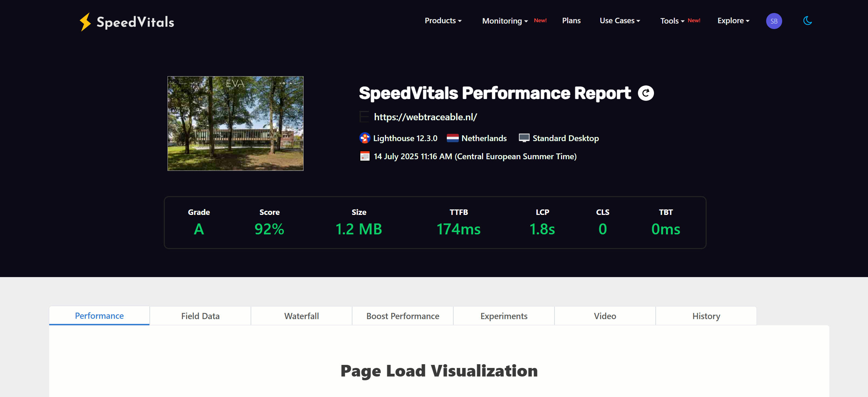
Task: Click the 1.2 MB size value
Action: click(359, 229)
